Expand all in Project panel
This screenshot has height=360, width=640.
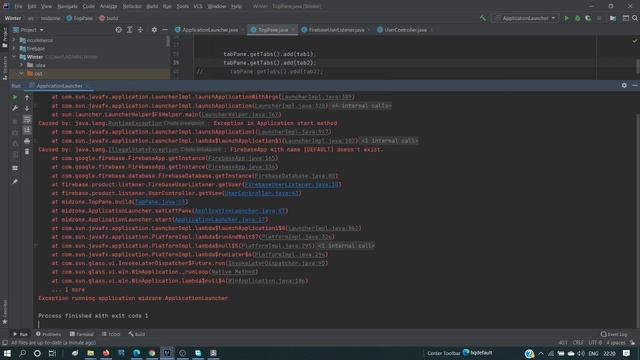tap(129, 30)
